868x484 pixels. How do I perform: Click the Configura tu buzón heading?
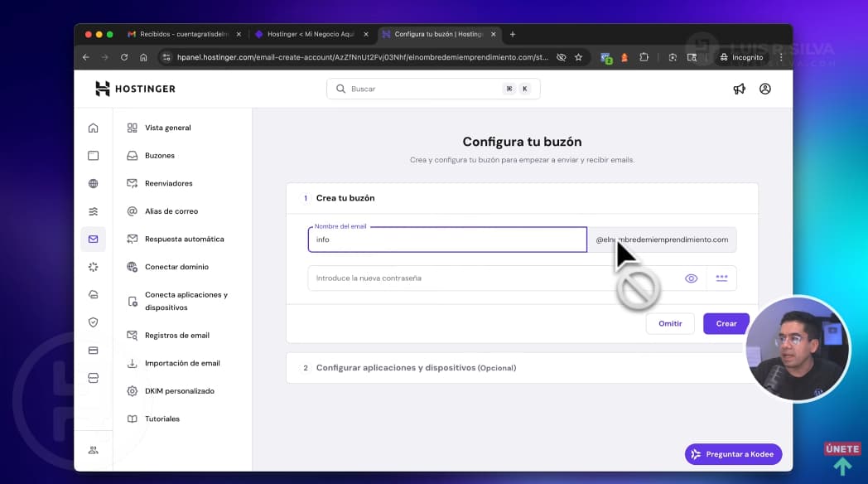(522, 142)
